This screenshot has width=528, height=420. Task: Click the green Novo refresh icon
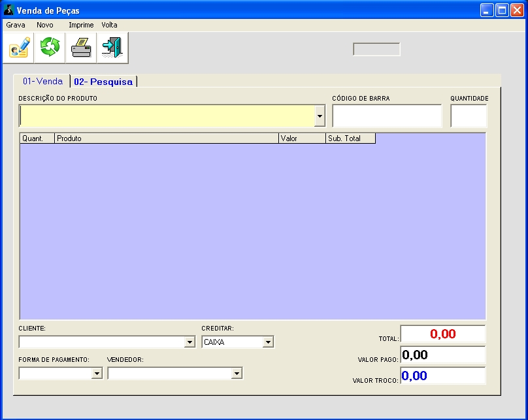coord(50,48)
